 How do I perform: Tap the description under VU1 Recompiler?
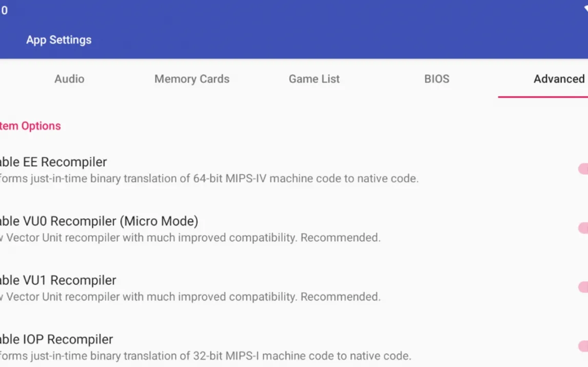[x=190, y=297]
